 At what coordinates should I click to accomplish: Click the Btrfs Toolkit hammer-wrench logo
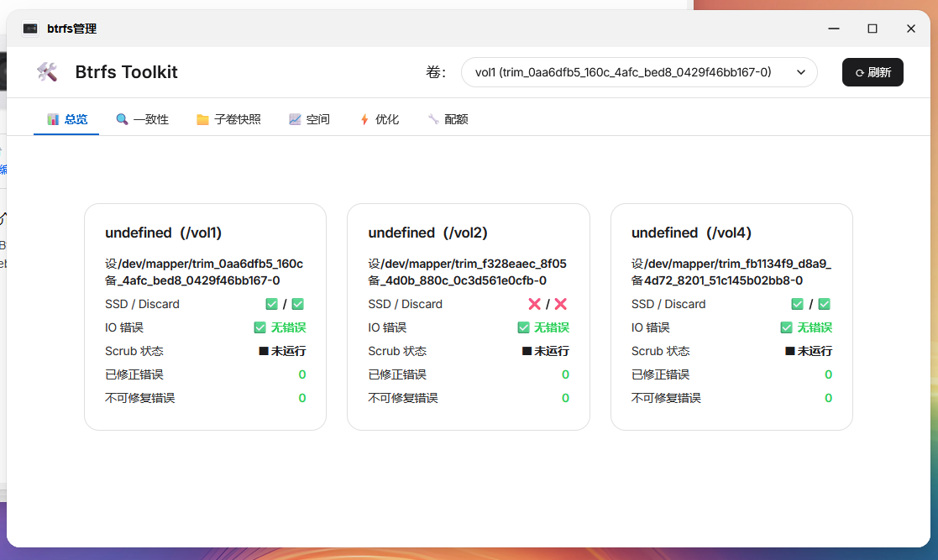pos(47,72)
